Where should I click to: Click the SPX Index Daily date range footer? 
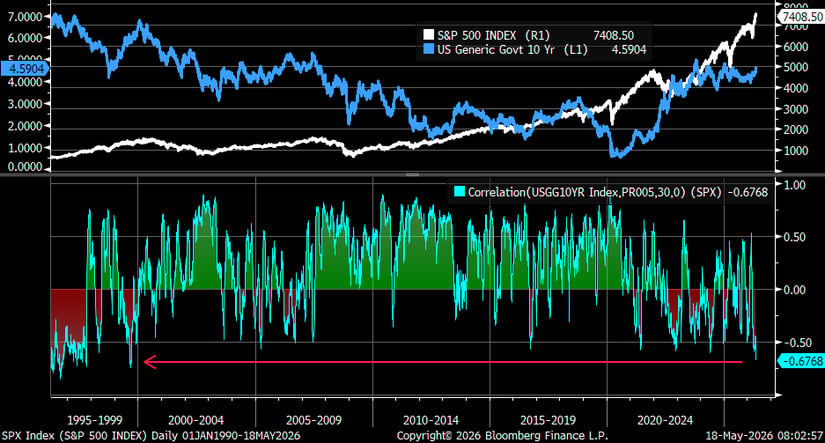(x=150, y=436)
